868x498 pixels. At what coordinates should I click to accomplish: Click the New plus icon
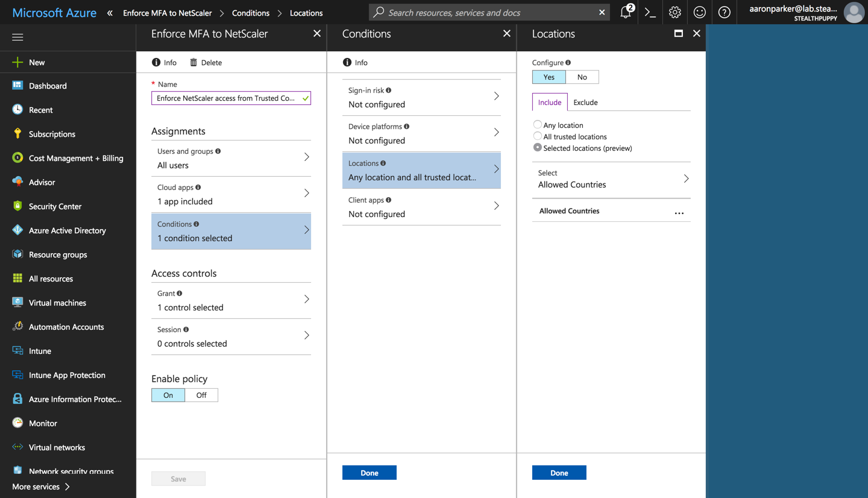pyautogui.click(x=17, y=62)
